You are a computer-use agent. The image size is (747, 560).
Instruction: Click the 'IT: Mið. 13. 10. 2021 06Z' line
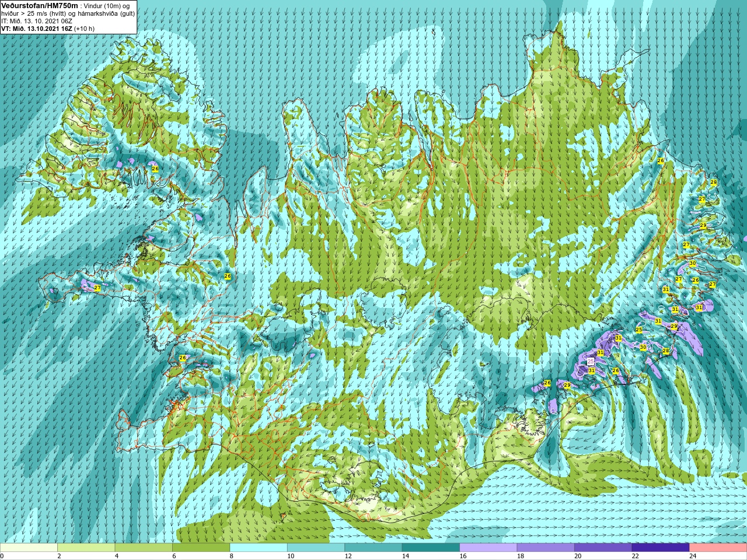click(36, 21)
